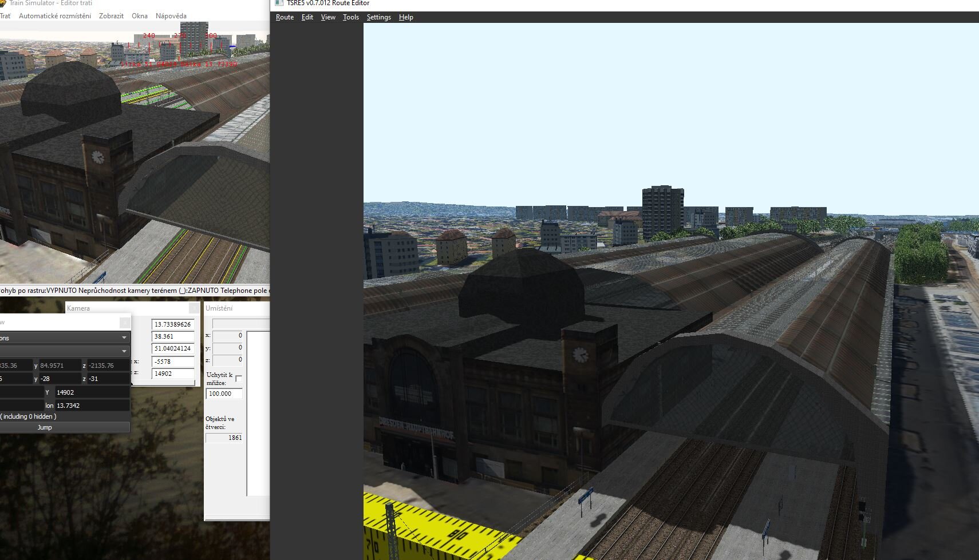This screenshot has width=979, height=560.
Task: Select the grid size field showing 100.000
Action: 224,394
